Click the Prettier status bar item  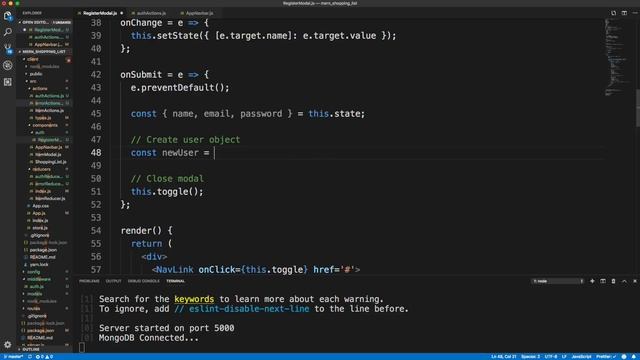606,357
